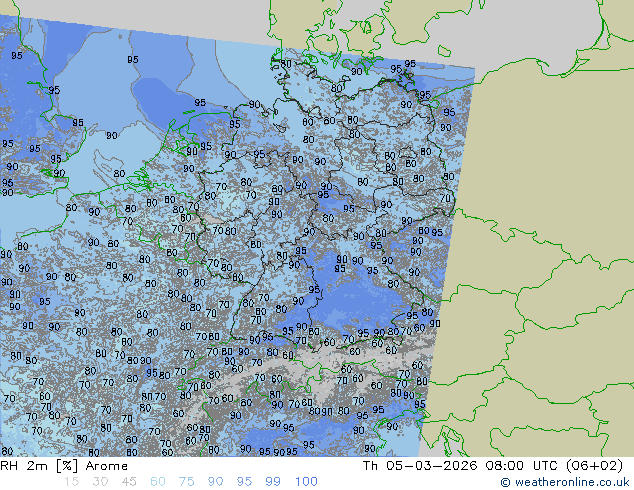The height and width of the screenshot is (490, 634).
Task: Click the legend value 99
Action: click(273, 482)
